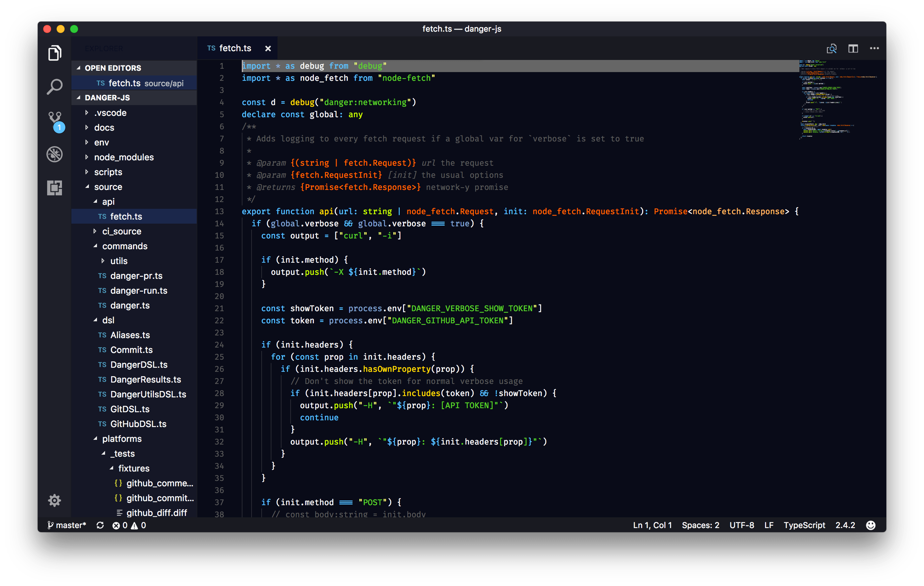Image resolution: width=924 pixels, height=586 pixels.
Task: Open more actions ellipsis in editor toolbar
Action: 874,48
